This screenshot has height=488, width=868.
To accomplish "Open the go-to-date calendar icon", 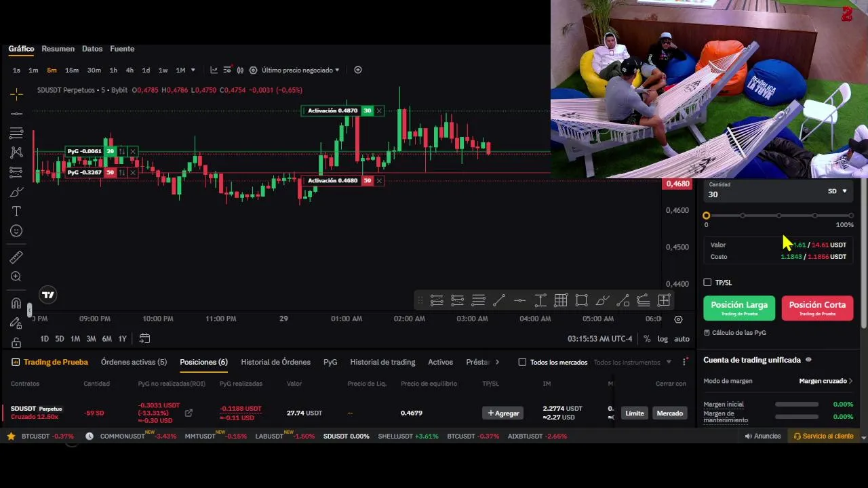I will [x=144, y=338].
